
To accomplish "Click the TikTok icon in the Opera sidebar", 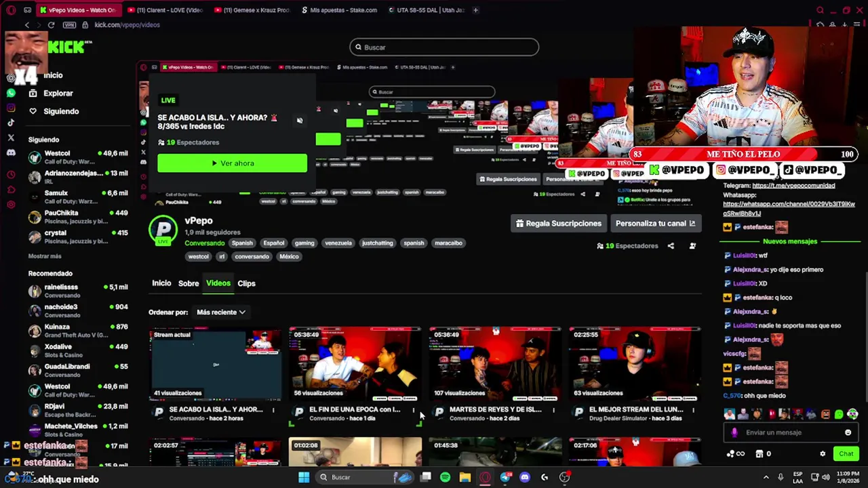I will click(11, 123).
